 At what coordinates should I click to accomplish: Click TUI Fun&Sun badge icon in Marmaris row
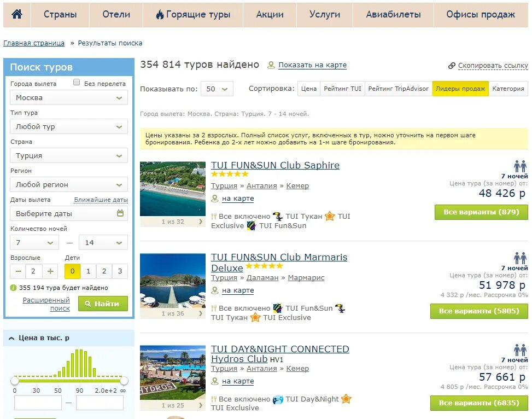click(278, 308)
